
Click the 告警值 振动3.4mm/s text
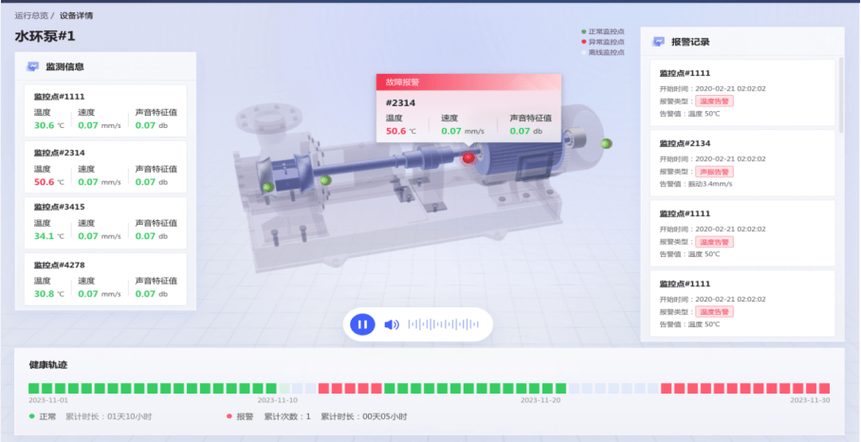point(696,184)
